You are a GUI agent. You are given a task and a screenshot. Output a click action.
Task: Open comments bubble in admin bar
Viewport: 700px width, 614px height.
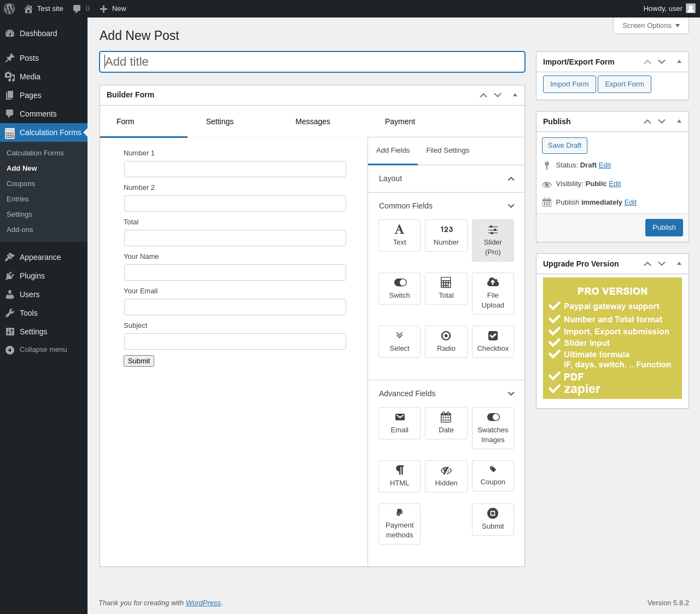[81, 9]
